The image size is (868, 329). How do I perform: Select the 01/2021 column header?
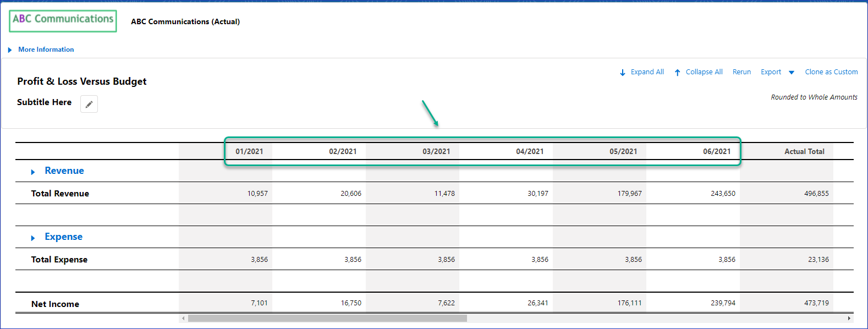pyautogui.click(x=249, y=151)
